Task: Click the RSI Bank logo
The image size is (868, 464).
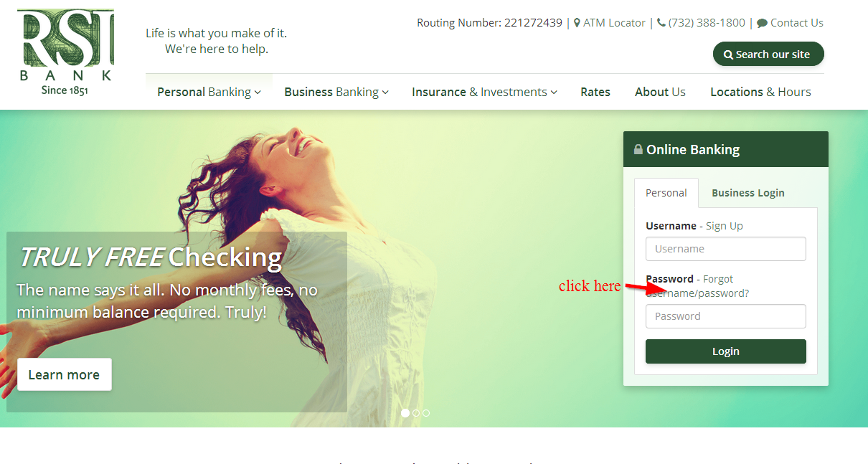Action: (x=66, y=52)
